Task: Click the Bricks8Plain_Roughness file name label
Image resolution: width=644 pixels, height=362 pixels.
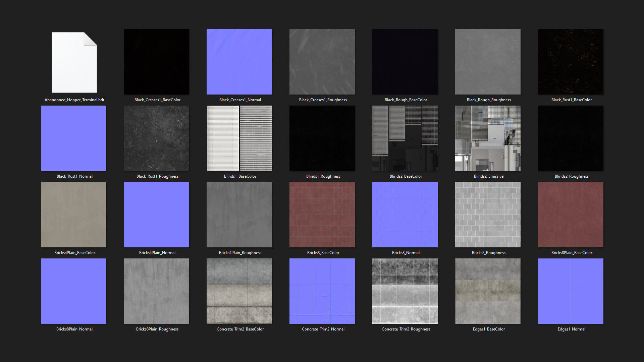Action: pyautogui.click(x=157, y=329)
